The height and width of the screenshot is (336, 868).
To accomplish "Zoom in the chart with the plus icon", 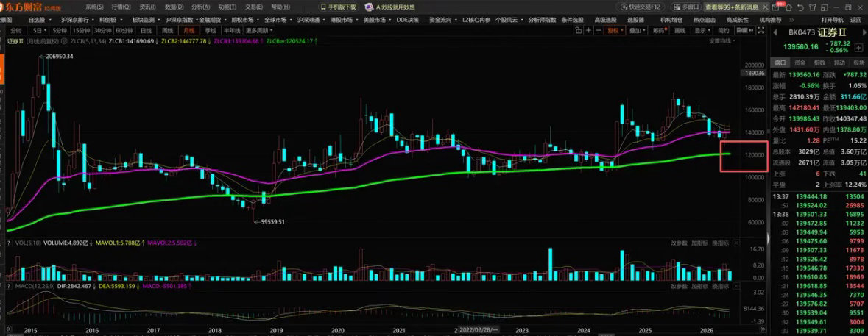I will pyautogui.click(x=588, y=30).
